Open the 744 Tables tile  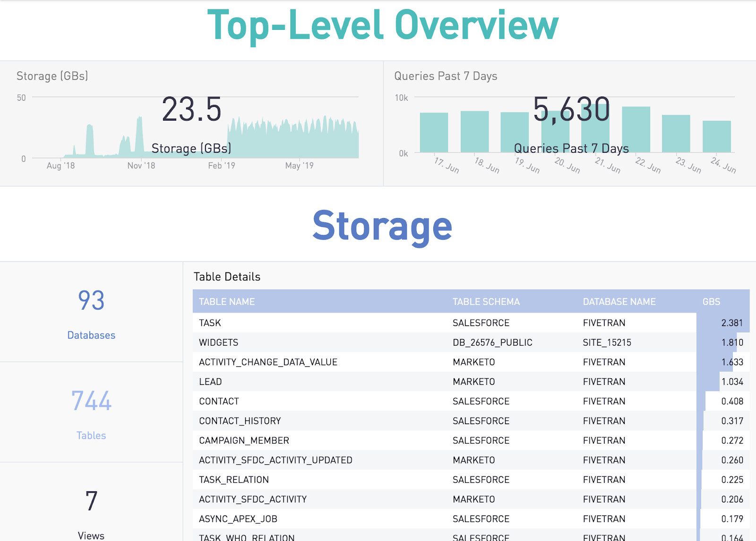(91, 413)
